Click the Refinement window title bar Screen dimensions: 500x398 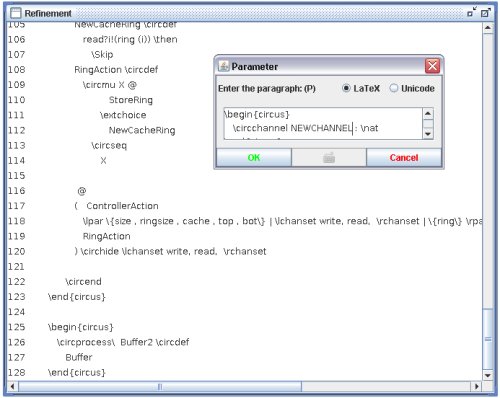[250, 13]
